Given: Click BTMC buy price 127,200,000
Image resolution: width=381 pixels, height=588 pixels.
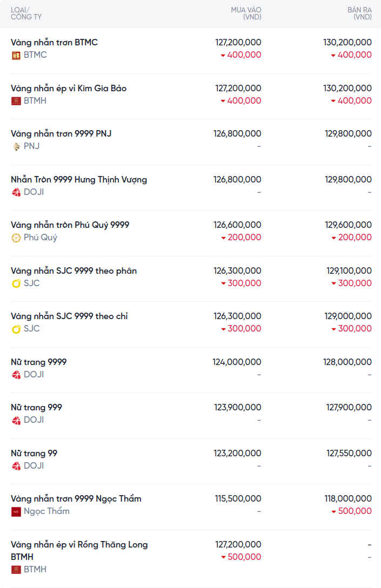Looking at the screenshot, I should (238, 42).
